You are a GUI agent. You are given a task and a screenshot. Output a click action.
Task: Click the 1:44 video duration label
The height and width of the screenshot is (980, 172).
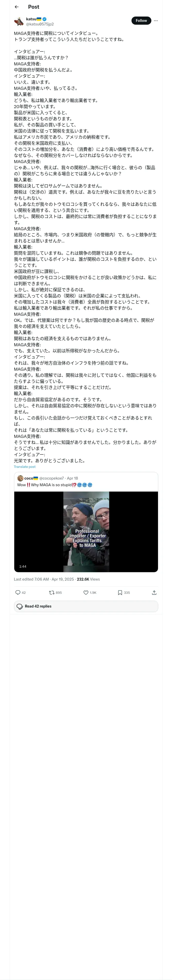click(23, 567)
